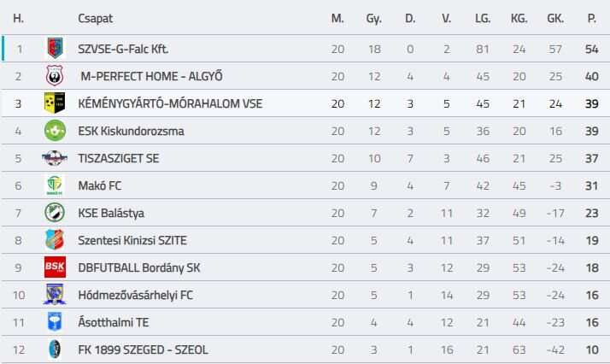Click the red BSK logo of Bordány
The height and width of the screenshot is (364, 610).
coord(55,267)
